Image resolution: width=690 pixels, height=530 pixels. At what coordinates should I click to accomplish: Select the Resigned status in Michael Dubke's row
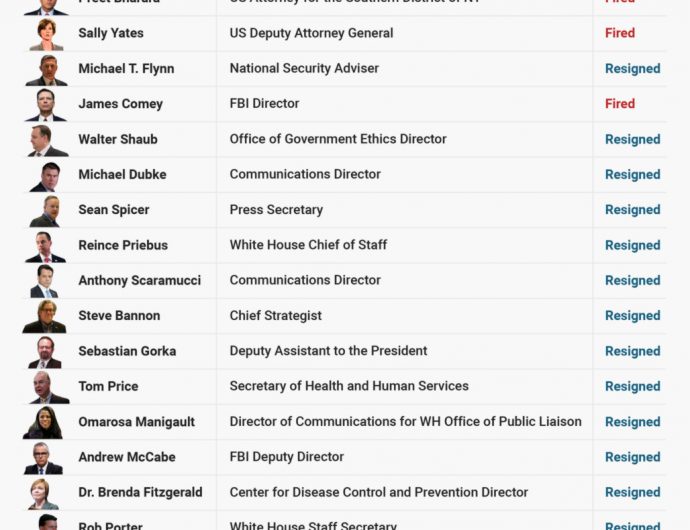pos(632,174)
